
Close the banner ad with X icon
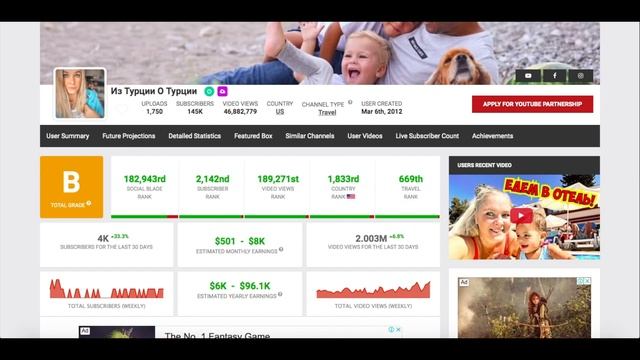[x=398, y=330]
